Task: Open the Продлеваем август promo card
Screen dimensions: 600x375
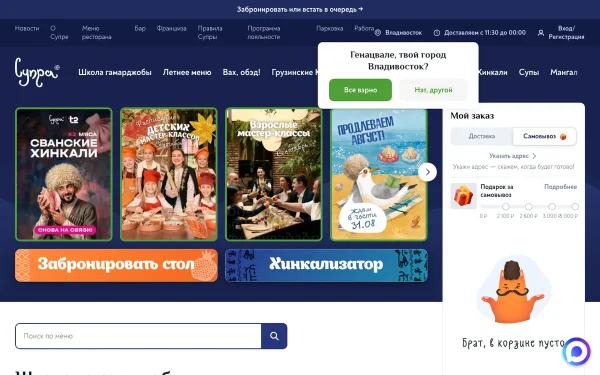Action: pyautogui.click(x=379, y=174)
